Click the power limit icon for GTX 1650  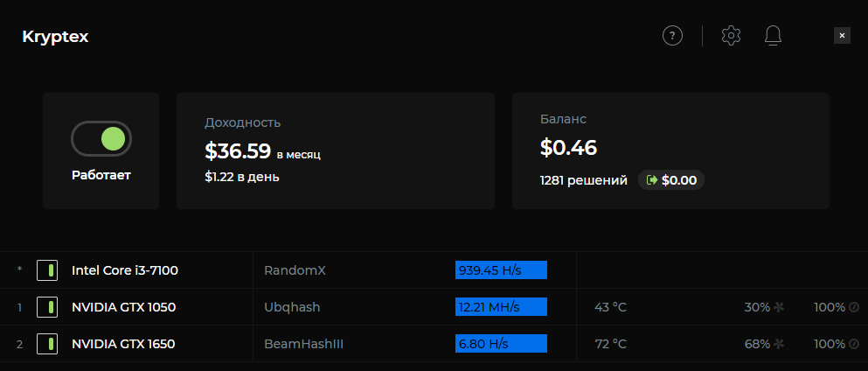point(854,344)
